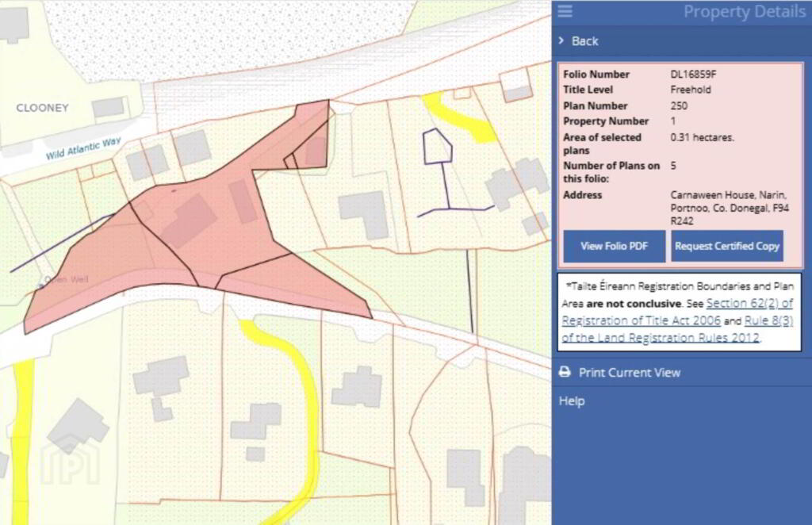This screenshot has height=525, width=812.
Task: Click the folio number DL16859F
Action: 697,74
